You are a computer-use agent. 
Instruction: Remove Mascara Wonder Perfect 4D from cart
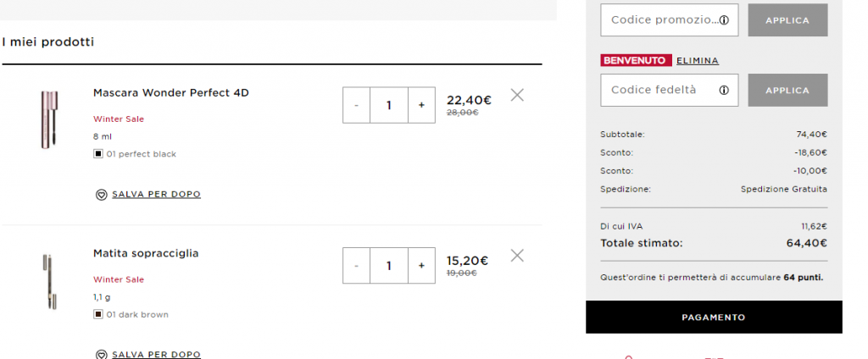[x=517, y=95]
